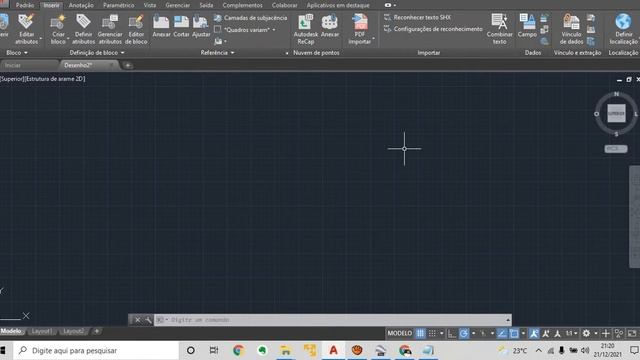Open Configurações de reconhecimento
640x360 pixels.
coord(433,29)
